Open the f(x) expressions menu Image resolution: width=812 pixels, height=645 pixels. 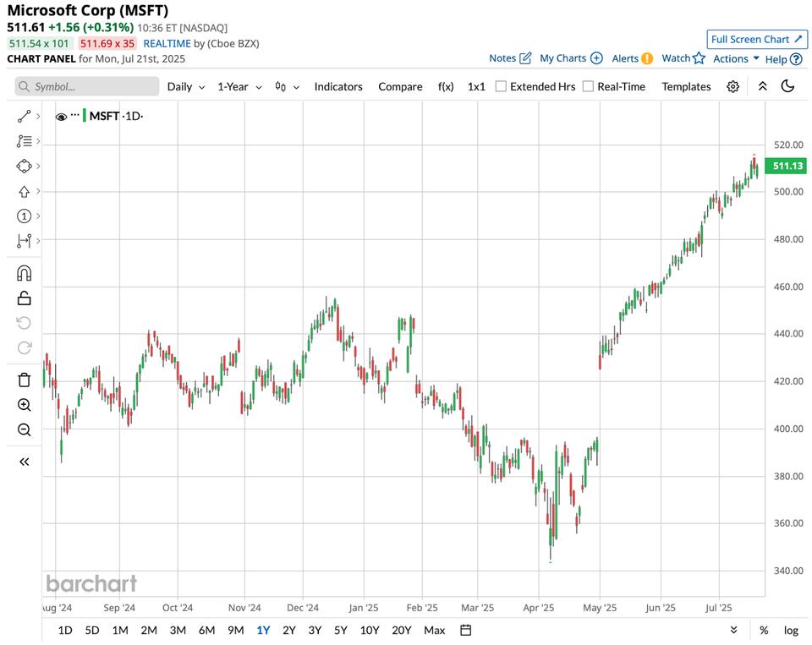[x=446, y=86]
